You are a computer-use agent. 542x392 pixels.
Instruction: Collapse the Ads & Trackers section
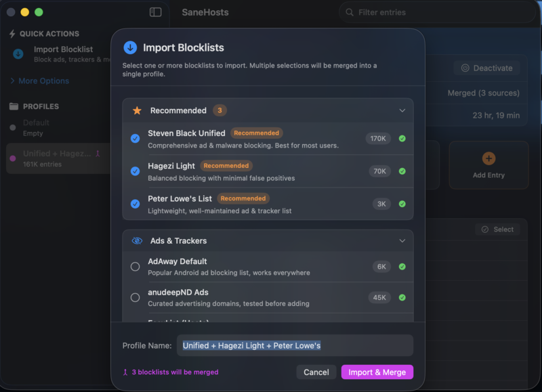coord(402,240)
